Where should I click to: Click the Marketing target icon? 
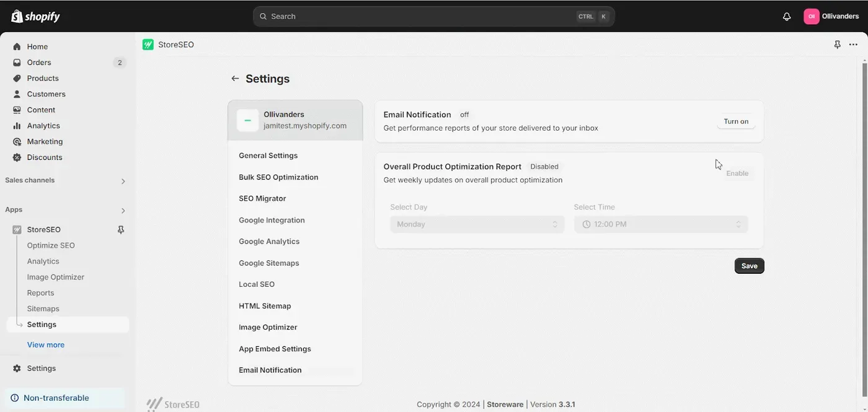click(17, 141)
